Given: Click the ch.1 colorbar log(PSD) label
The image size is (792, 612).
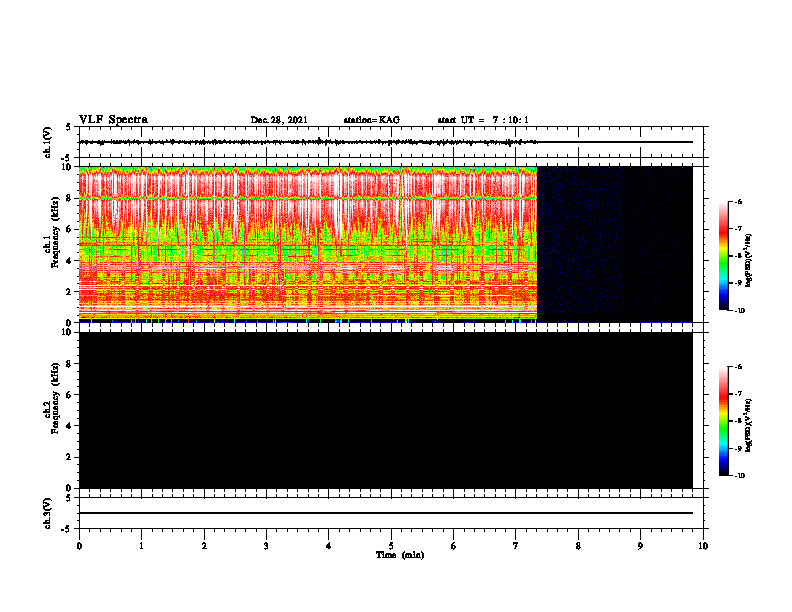Looking at the screenshot, I should 748,260.
